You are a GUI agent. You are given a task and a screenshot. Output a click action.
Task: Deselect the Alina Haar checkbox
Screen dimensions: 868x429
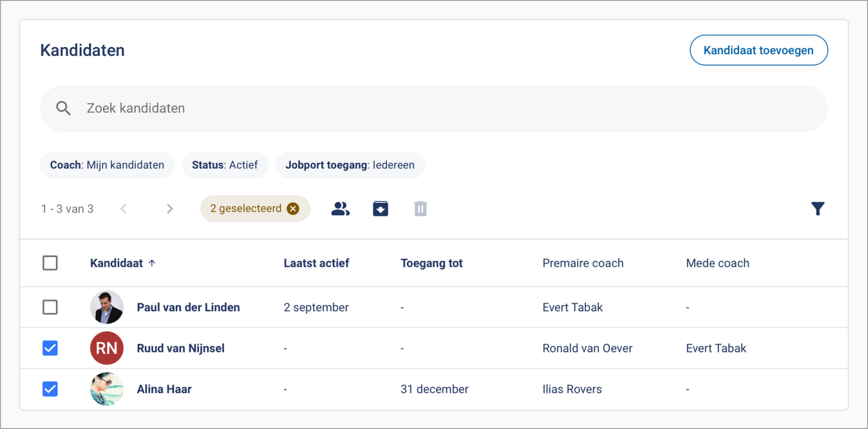click(50, 389)
